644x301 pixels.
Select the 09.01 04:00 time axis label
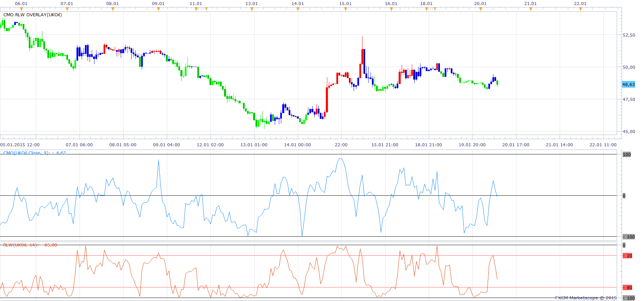166,145
